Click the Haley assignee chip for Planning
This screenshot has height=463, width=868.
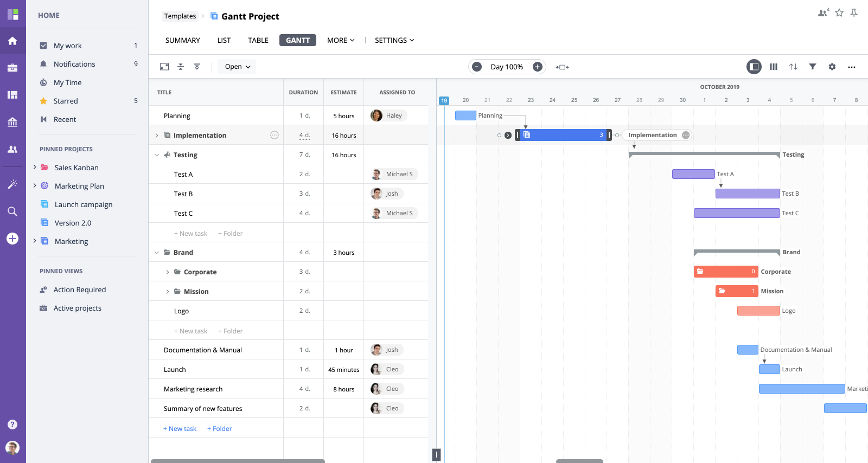point(388,115)
